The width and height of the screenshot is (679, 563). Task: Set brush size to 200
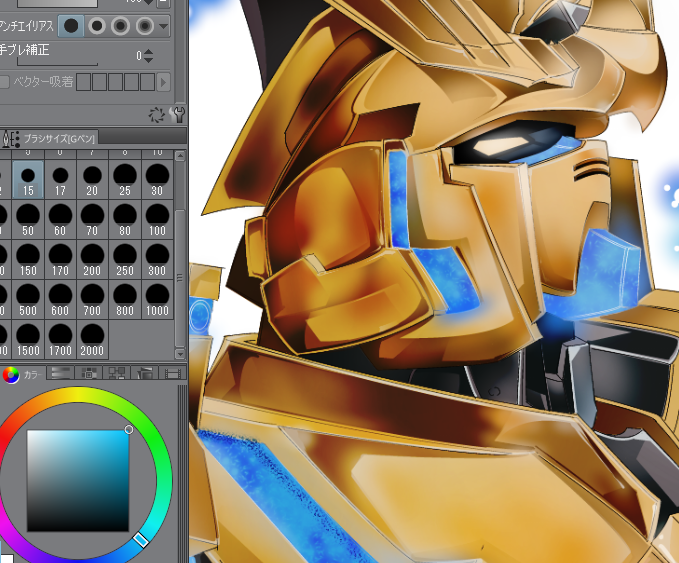coord(92,259)
